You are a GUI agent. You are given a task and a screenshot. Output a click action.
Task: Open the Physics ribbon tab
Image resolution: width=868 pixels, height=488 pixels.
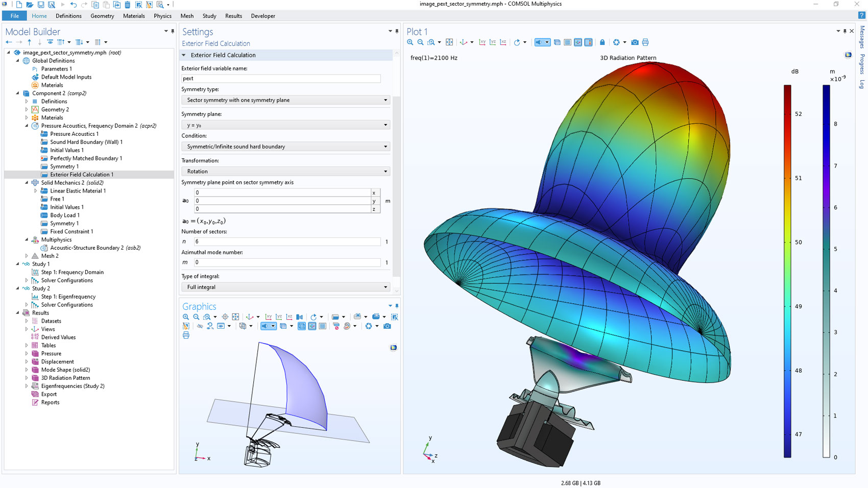(x=162, y=16)
